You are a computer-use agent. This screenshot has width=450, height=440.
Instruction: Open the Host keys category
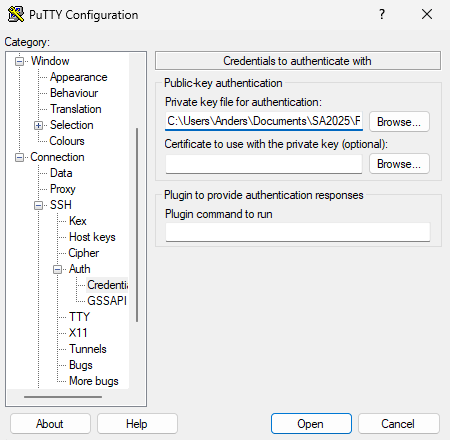coord(92,237)
